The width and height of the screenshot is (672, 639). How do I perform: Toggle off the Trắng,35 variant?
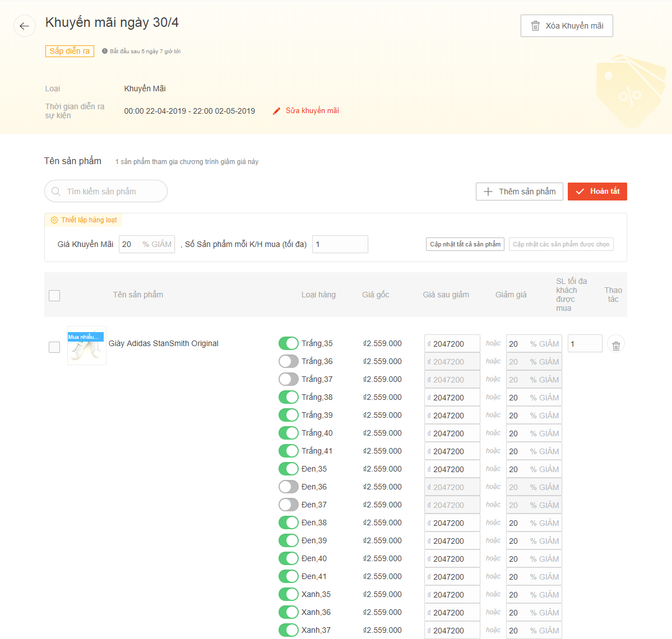[x=289, y=343]
